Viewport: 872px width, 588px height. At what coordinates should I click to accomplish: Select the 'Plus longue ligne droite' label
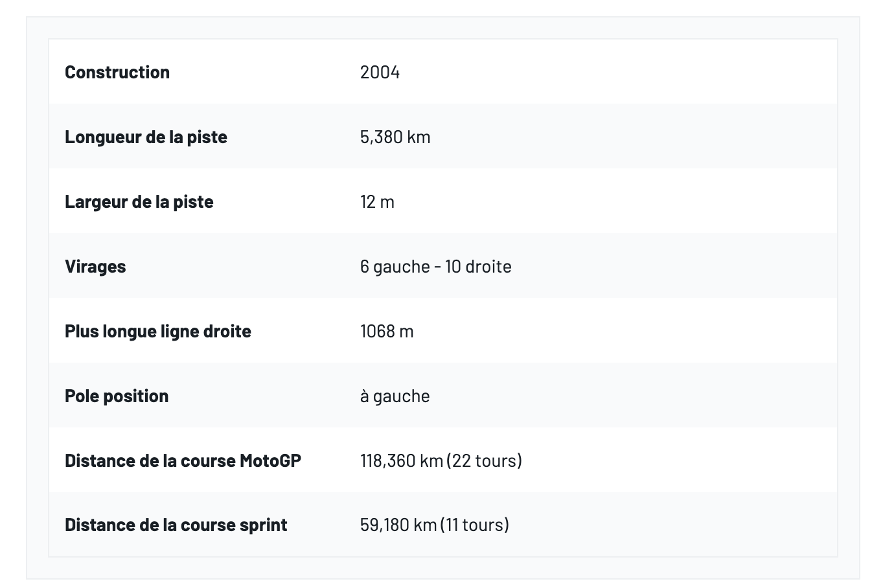click(x=157, y=331)
